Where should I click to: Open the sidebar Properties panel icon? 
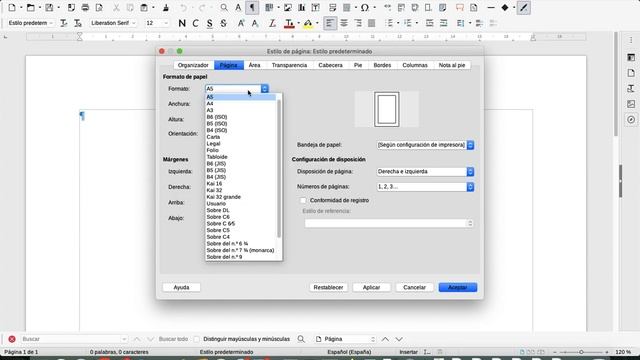point(631,58)
